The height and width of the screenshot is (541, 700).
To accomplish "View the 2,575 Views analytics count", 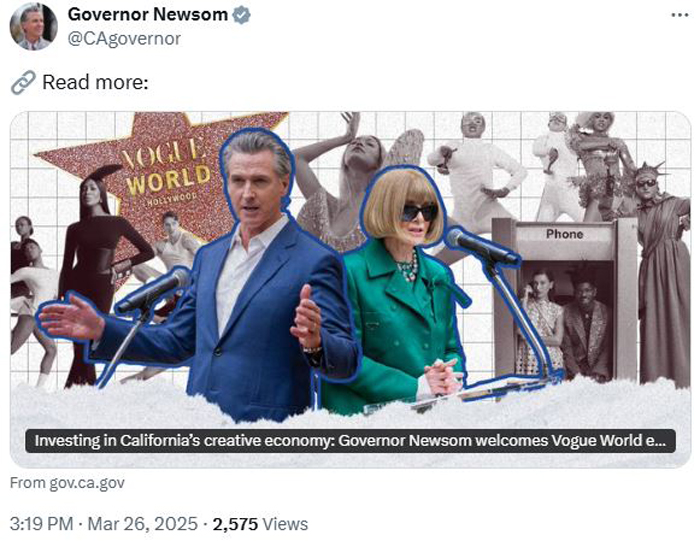I will (260, 524).
